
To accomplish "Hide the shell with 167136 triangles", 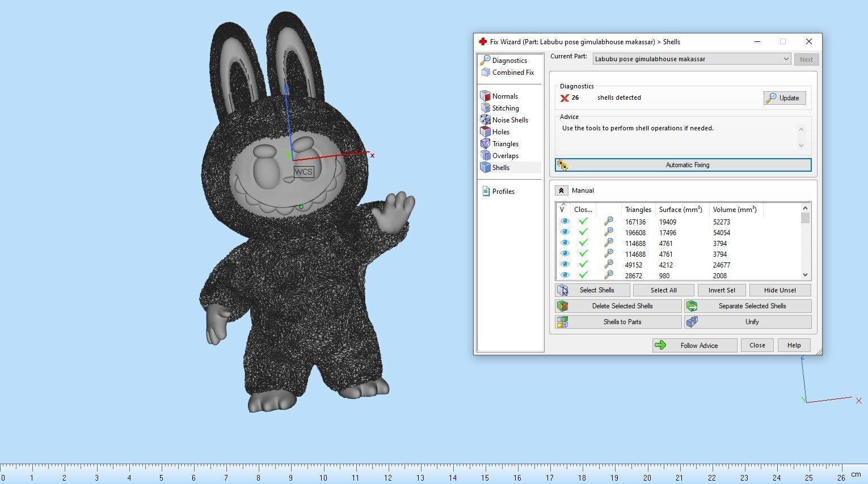I will coord(564,222).
